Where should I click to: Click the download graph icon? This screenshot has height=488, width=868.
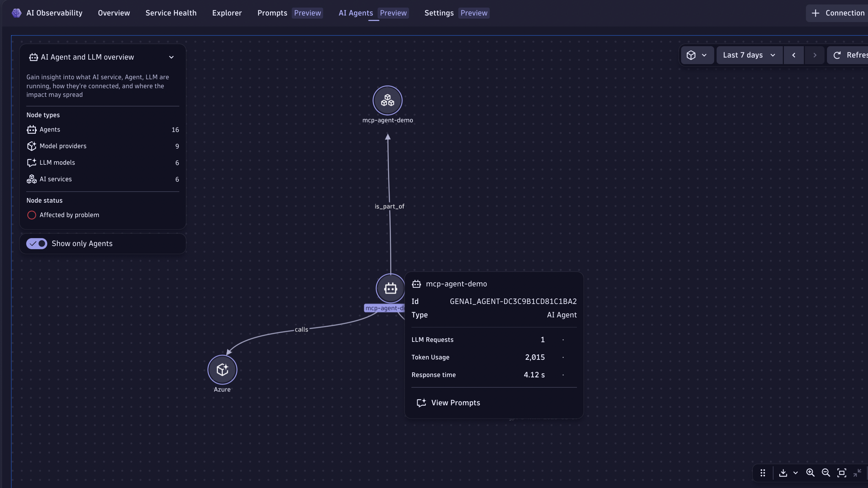tap(783, 473)
